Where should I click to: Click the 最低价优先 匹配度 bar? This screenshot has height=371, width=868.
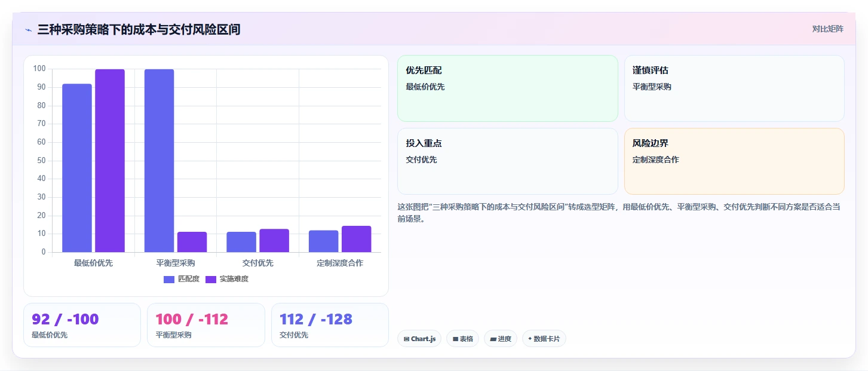click(77, 168)
